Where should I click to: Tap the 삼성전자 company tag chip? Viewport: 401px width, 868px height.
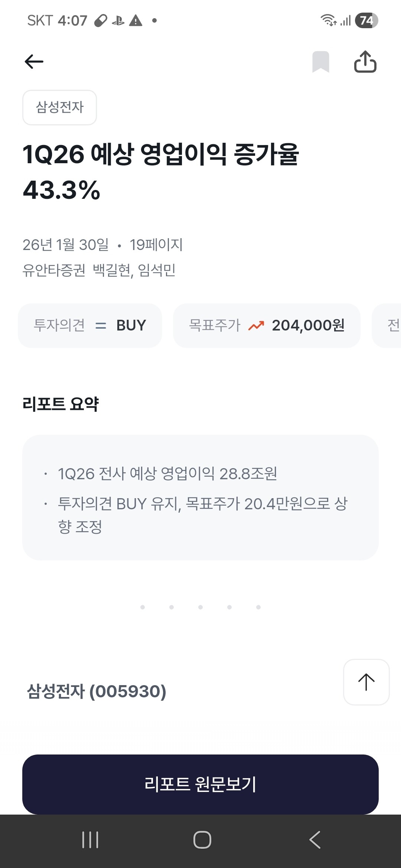(x=59, y=108)
